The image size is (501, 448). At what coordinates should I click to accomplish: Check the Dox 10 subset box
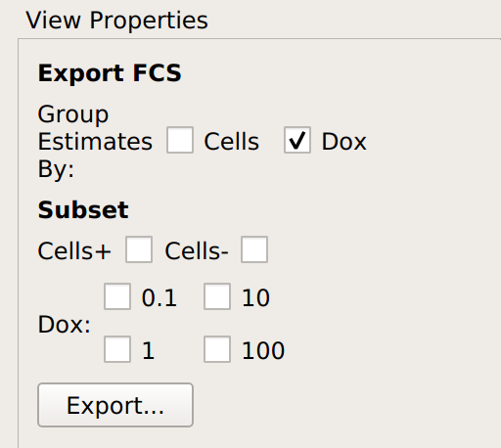217,296
